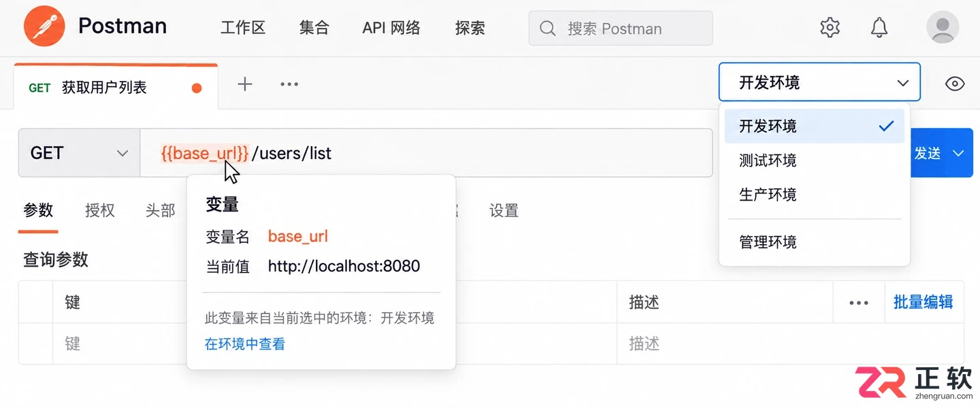
Task: Switch to 测试环境 environment
Action: point(814,160)
